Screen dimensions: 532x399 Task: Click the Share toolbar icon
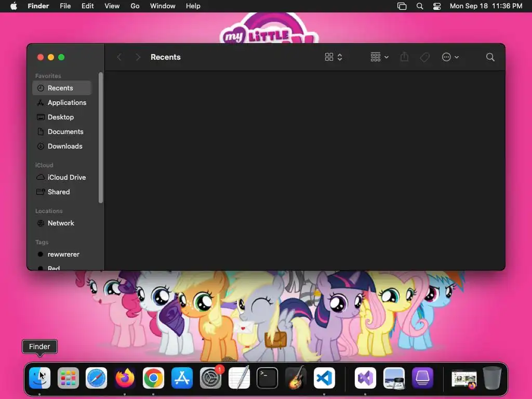pyautogui.click(x=404, y=57)
